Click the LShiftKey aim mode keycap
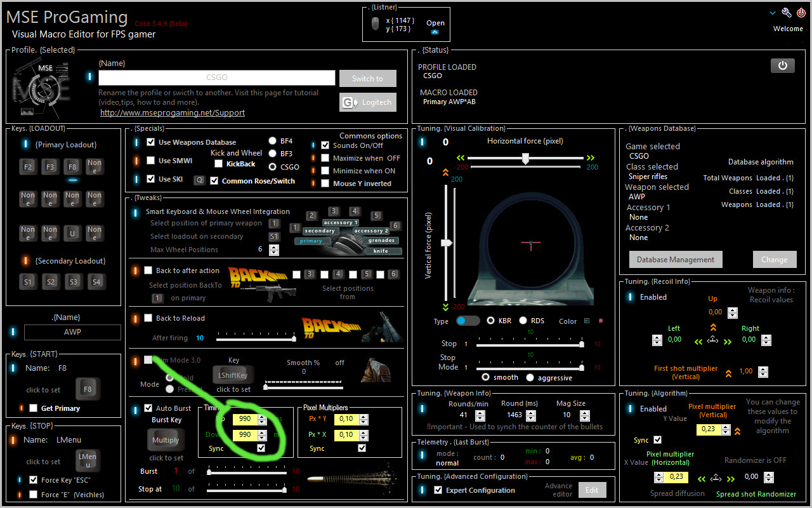This screenshot has width=812, height=508. [233, 375]
